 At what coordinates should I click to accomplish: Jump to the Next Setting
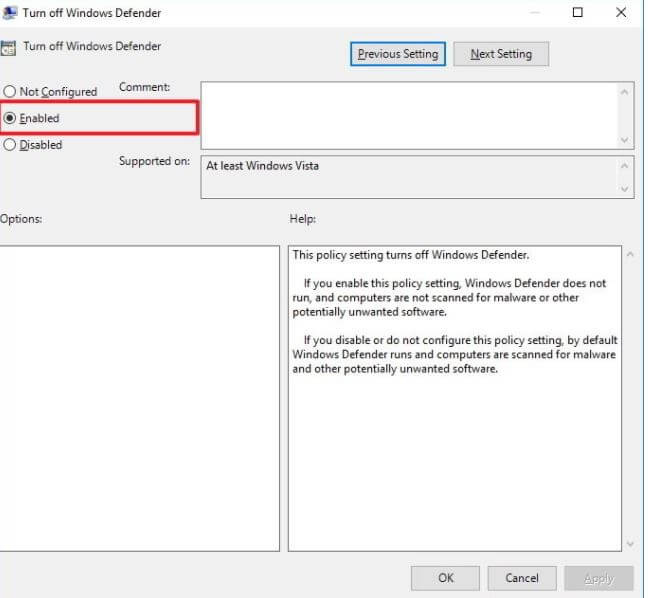[501, 54]
